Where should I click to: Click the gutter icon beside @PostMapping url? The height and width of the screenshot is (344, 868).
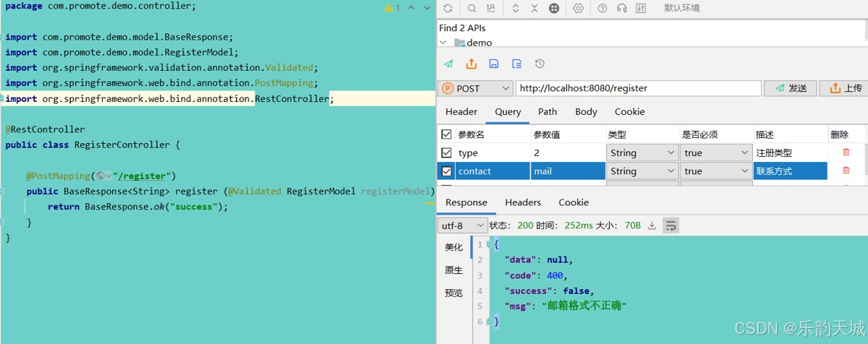(x=104, y=176)
